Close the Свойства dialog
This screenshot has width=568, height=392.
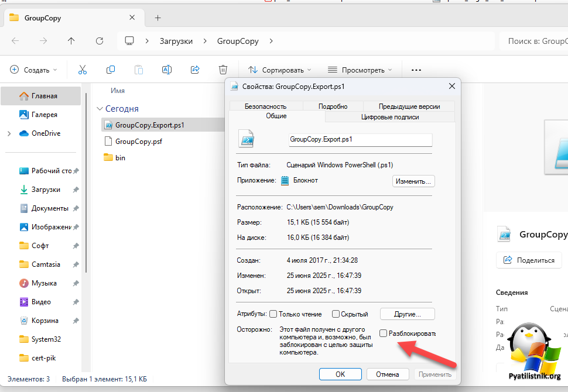tap(451, 86)
